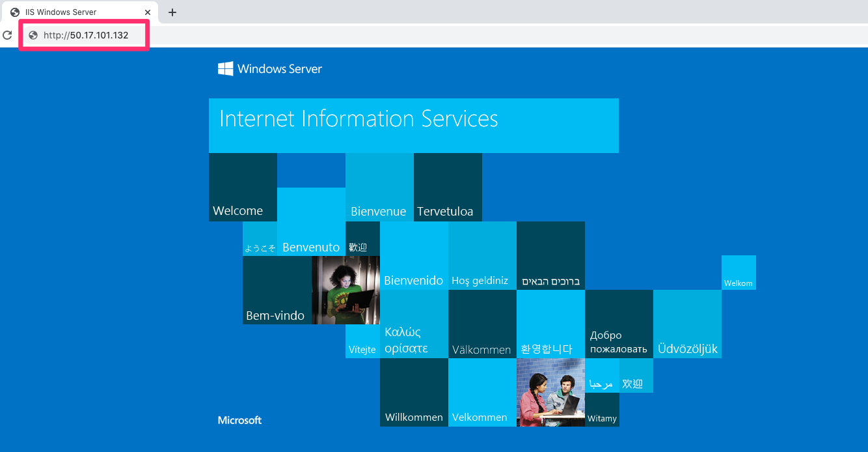Click the globe site info icon in address bar
This screenshot has height=452, width=868.
pyautogui.click(x=33, y=35)
